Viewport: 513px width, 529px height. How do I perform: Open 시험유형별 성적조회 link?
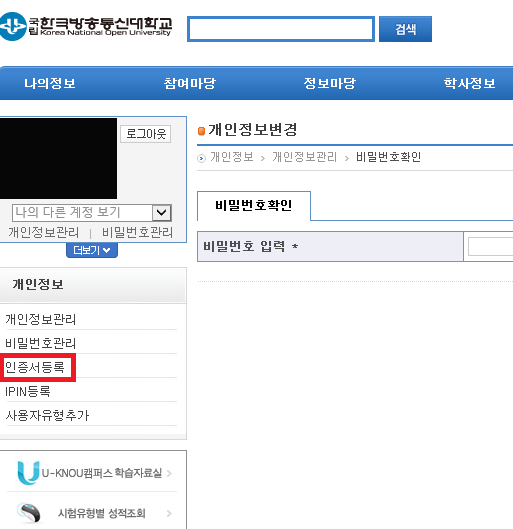102,513
